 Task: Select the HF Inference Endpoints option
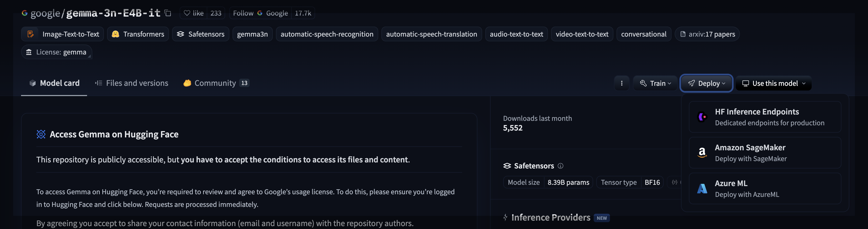tap(765, 117)
